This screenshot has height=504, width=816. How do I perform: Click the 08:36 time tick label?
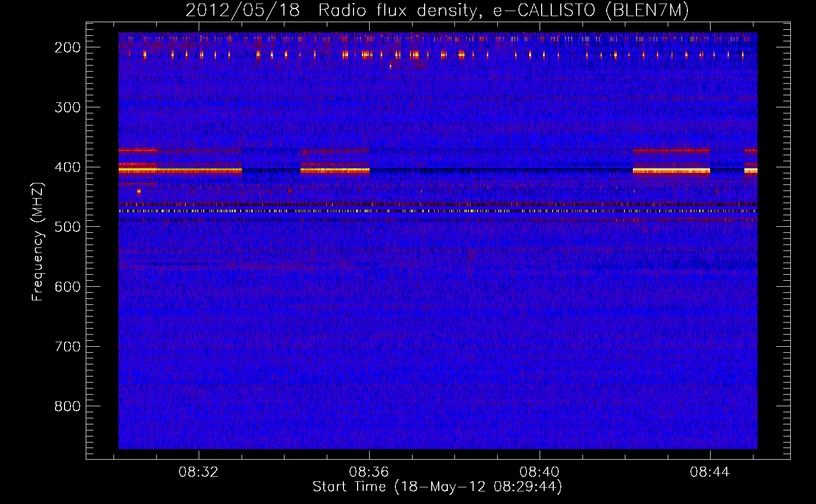tap(369, 472)
